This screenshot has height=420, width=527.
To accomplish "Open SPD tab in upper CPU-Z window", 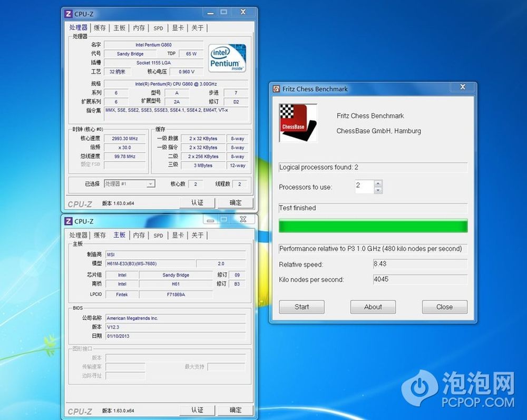I will 158,28.
